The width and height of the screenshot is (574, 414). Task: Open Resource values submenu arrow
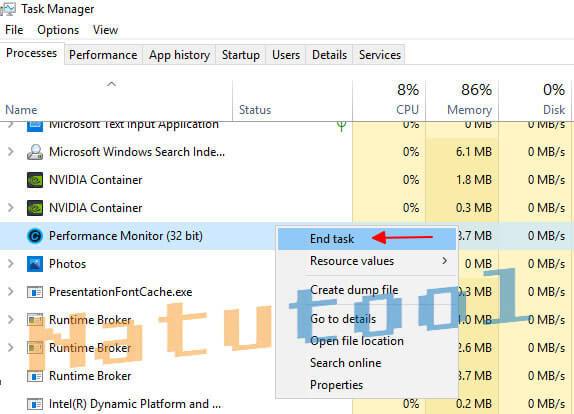(x=444, y=261)
